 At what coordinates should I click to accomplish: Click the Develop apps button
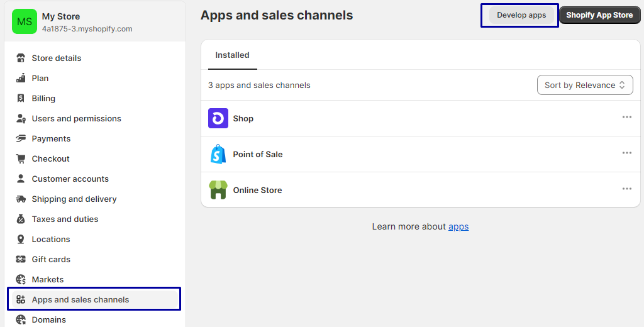pyautogui.click(x=521, y=15)
